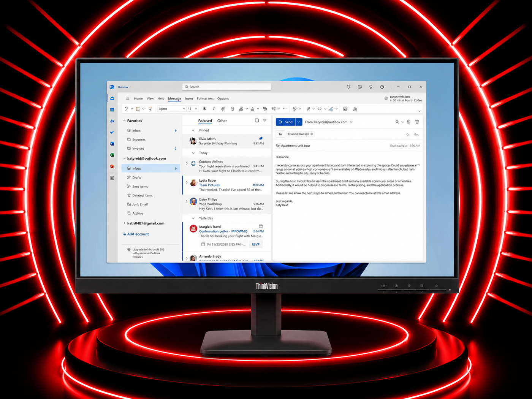The image size is (532, 399).
Task: Collapse the ribbon with chevron
Action: [x=420, y=111]
